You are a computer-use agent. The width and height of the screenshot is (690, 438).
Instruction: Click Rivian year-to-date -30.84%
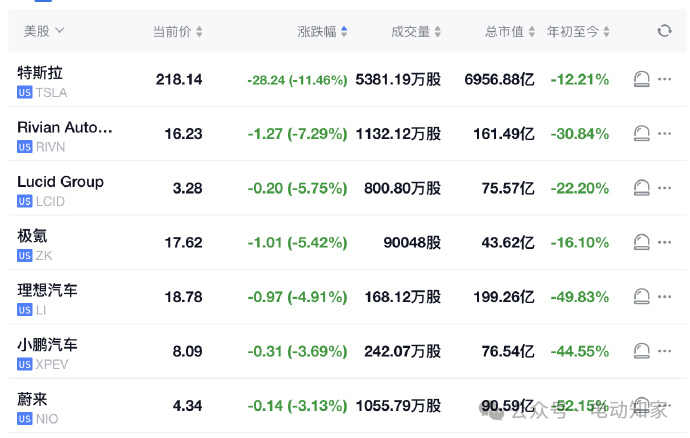pos(580,133)
